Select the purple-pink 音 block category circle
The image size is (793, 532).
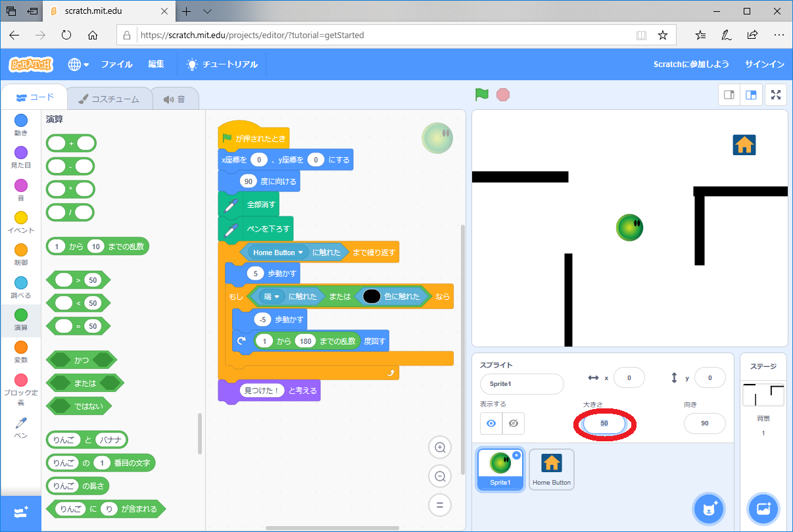pyautogui.click(x=21, y=185)
